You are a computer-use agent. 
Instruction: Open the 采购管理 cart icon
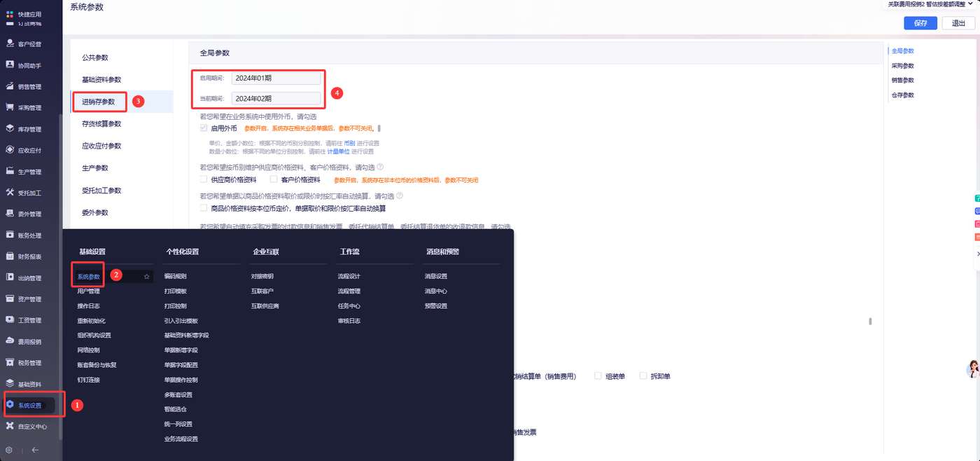[x=10, y=107]
